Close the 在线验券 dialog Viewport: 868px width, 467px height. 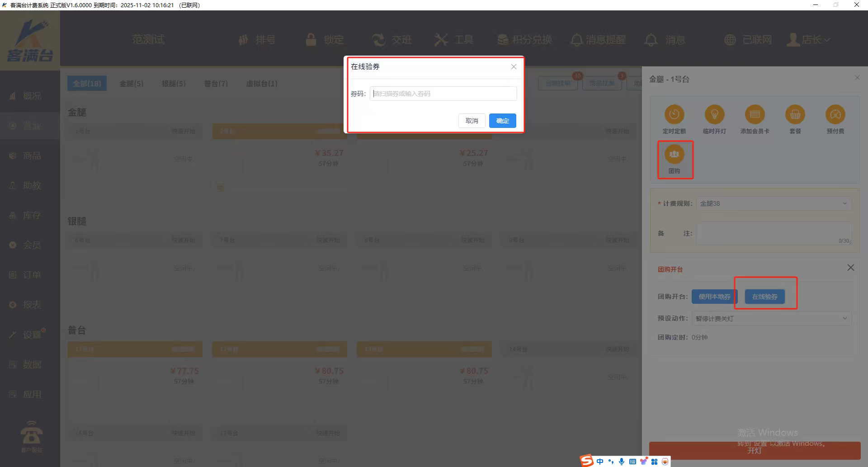click(514, 67)
